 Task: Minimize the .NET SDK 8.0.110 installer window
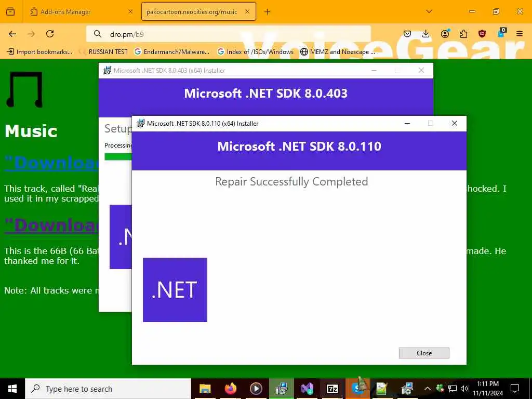407,124
